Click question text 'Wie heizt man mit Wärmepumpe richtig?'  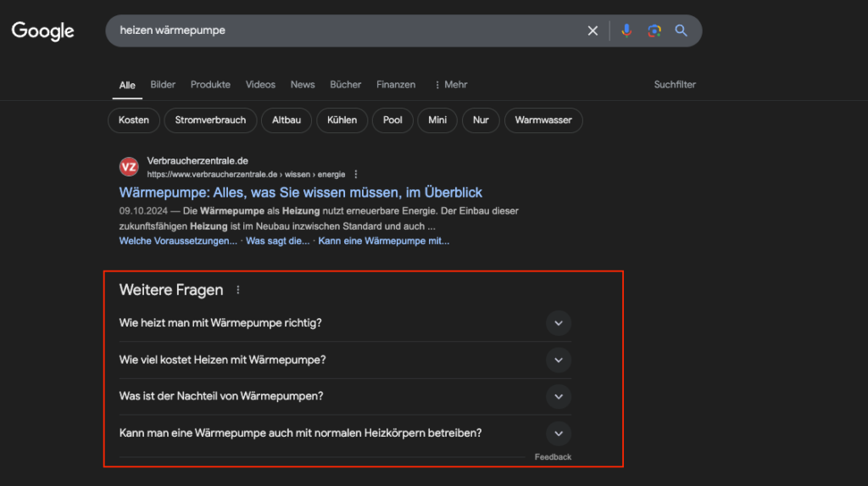pyautogui.click(x=220, y=323)
